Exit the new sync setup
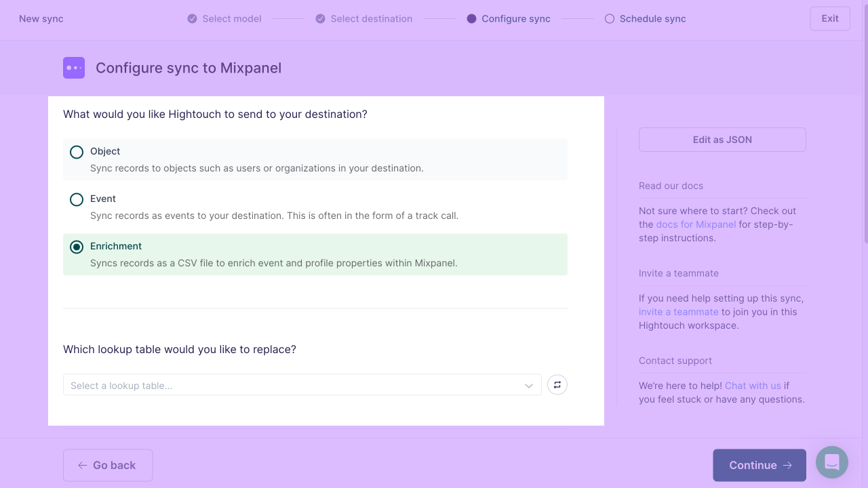Image resolution: width=868 pixels, height=488 pixels. tap(830, 18)
